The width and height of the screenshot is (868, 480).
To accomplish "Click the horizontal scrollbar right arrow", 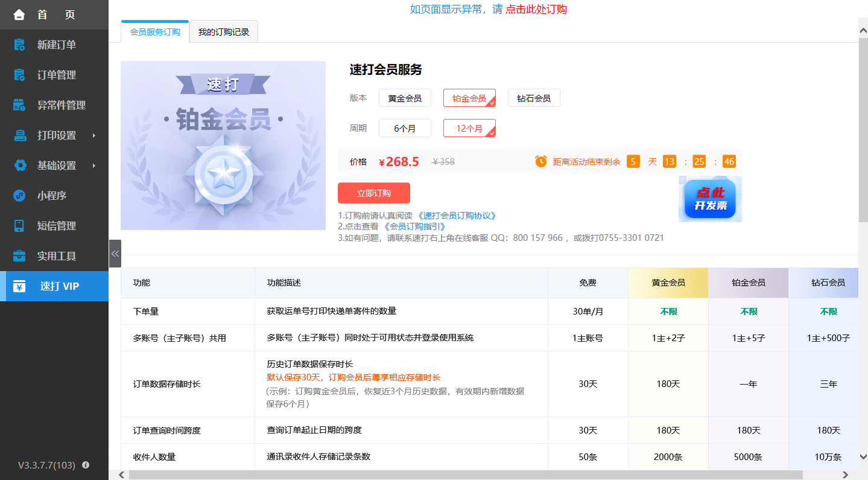I will pyautogui.click(x=845, y=475).
